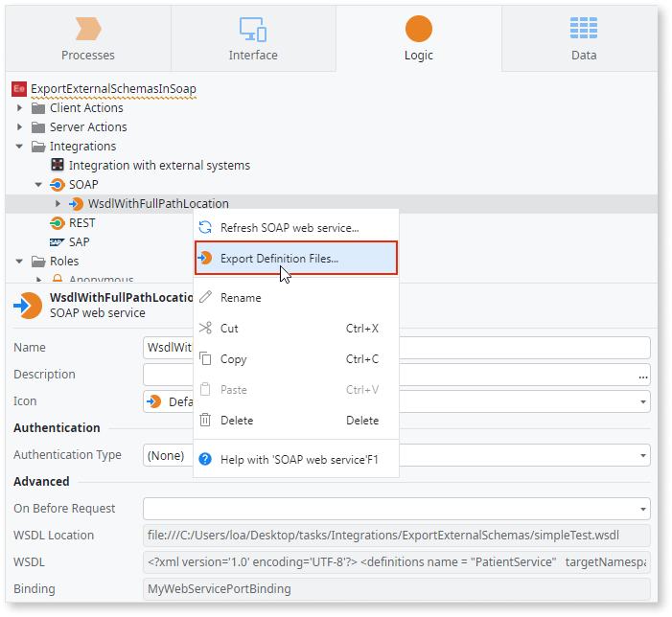
Task: Open the On Before Request dropdown
Action: 642,509
